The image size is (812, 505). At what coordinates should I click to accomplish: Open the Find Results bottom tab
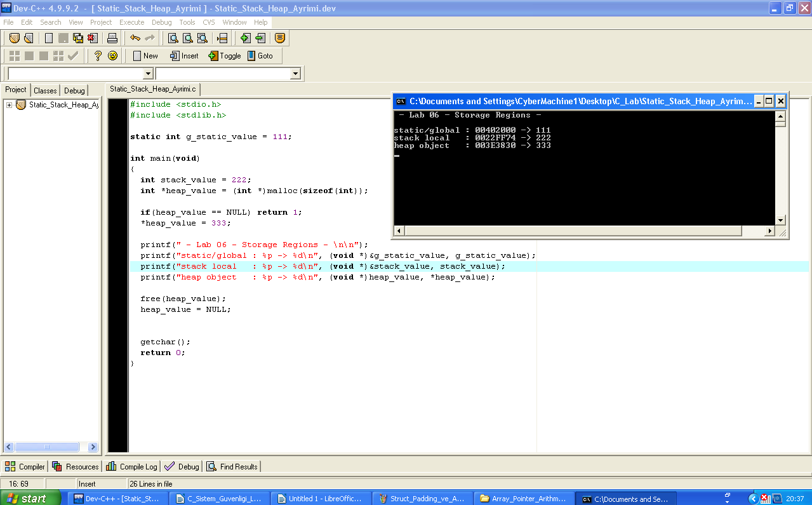pyautogui.click(x=232, y=466)
